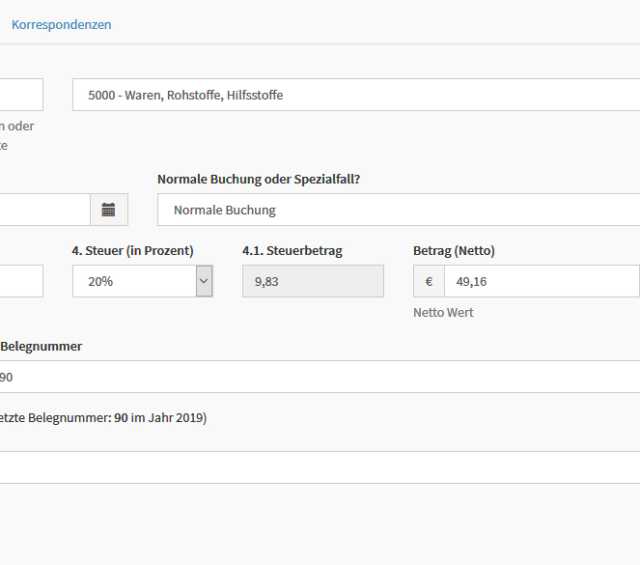
Task: Select the '4.1. Steuerbetrag' label
Action: [292, 251]
